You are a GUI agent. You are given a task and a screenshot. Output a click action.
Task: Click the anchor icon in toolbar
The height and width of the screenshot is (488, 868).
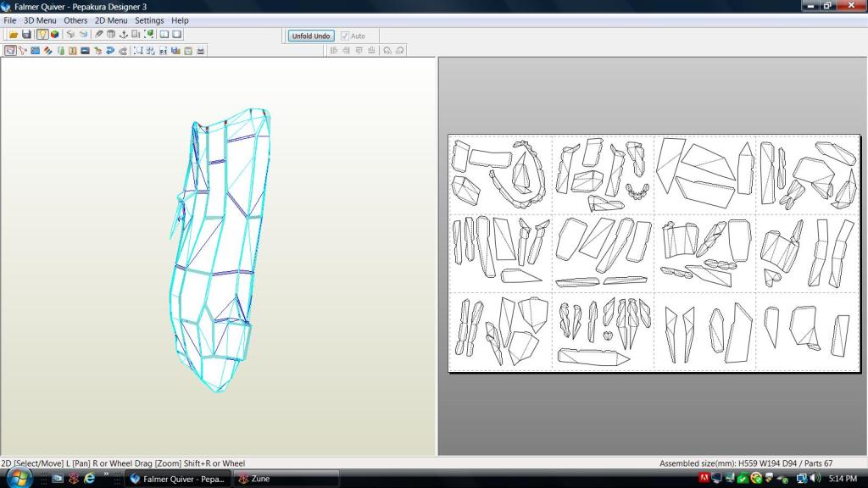(x=124, y=34)
